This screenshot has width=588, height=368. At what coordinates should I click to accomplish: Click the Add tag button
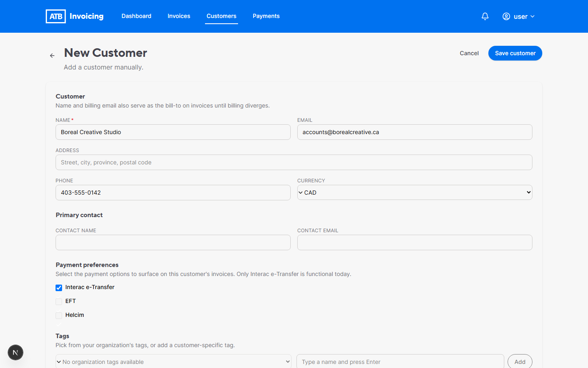pos(520,361)
